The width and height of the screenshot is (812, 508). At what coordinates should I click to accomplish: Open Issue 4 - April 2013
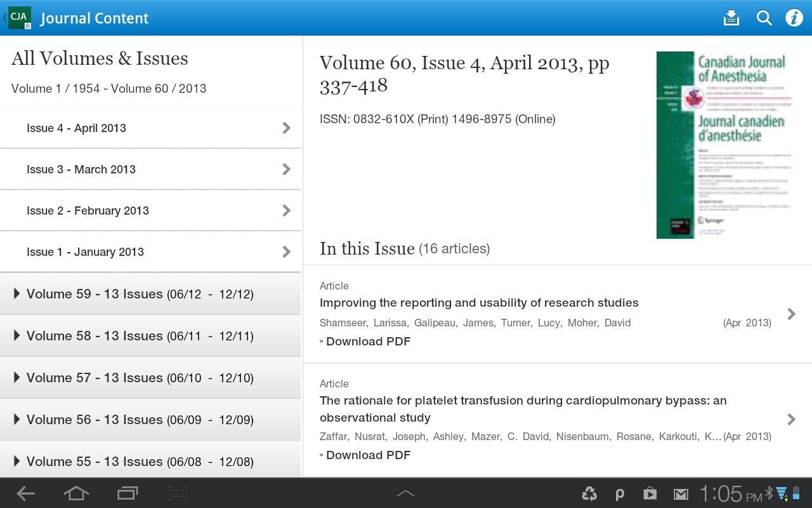150,128
